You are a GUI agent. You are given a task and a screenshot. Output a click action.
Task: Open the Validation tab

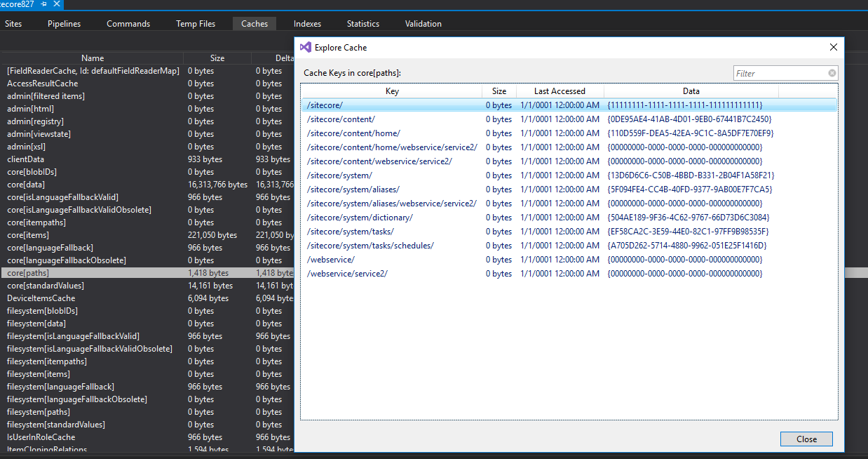click(423, 23)
